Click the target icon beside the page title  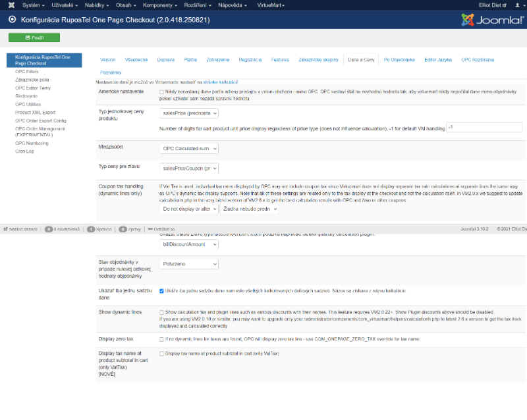12,20
